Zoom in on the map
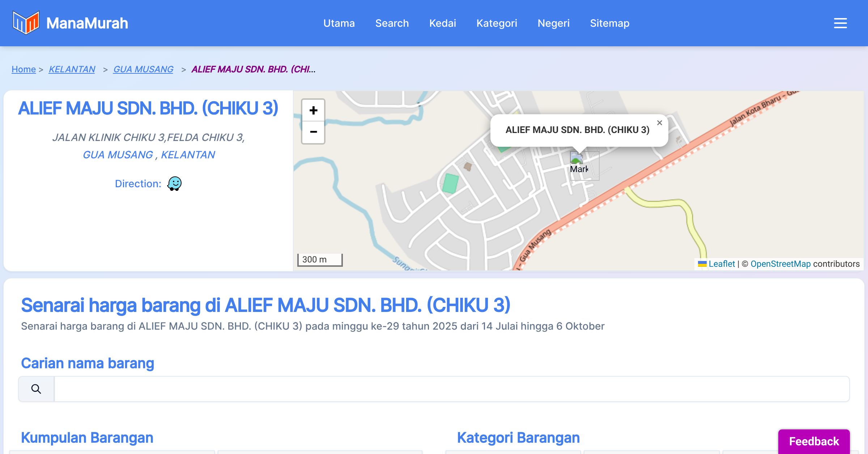 [313, 110]
